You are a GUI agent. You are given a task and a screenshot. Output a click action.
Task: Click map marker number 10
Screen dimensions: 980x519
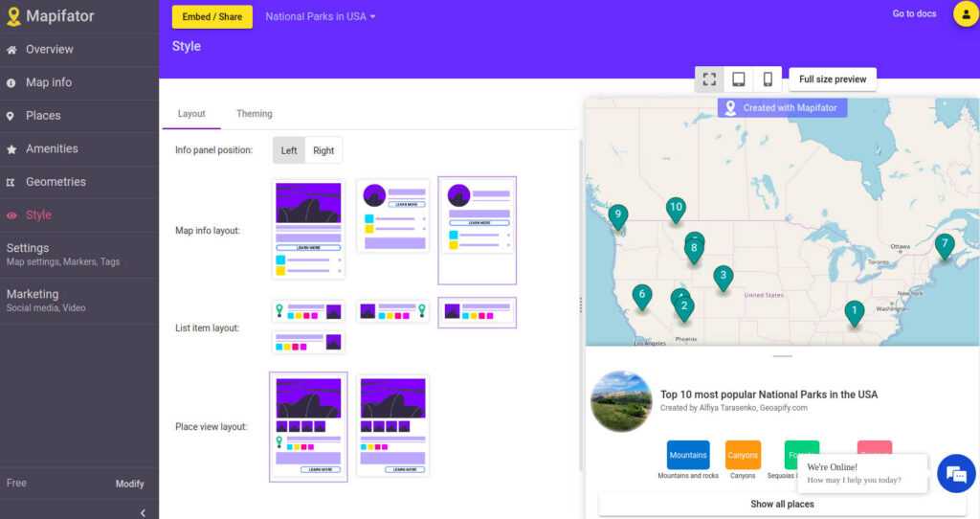pos(676,210)
